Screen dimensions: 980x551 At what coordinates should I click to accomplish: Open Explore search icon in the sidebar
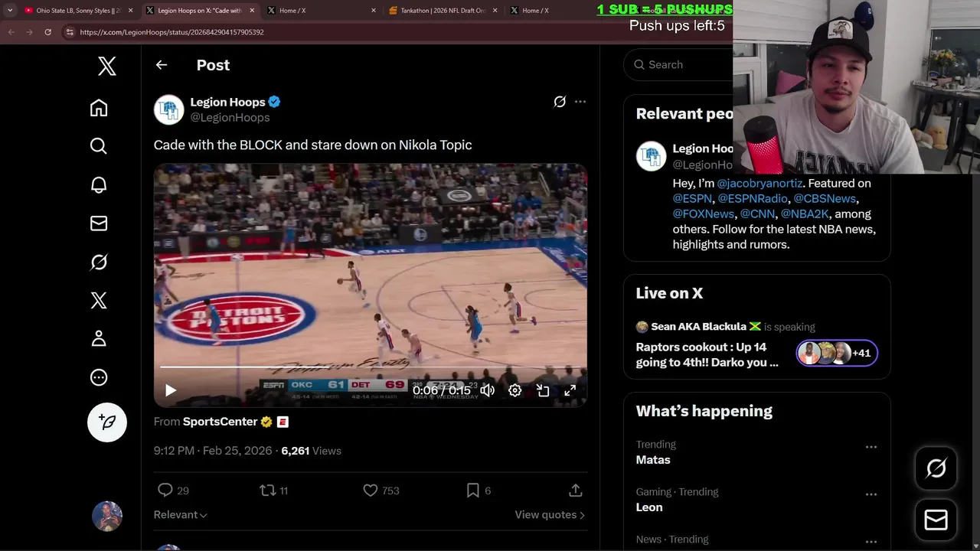point(99,146)
